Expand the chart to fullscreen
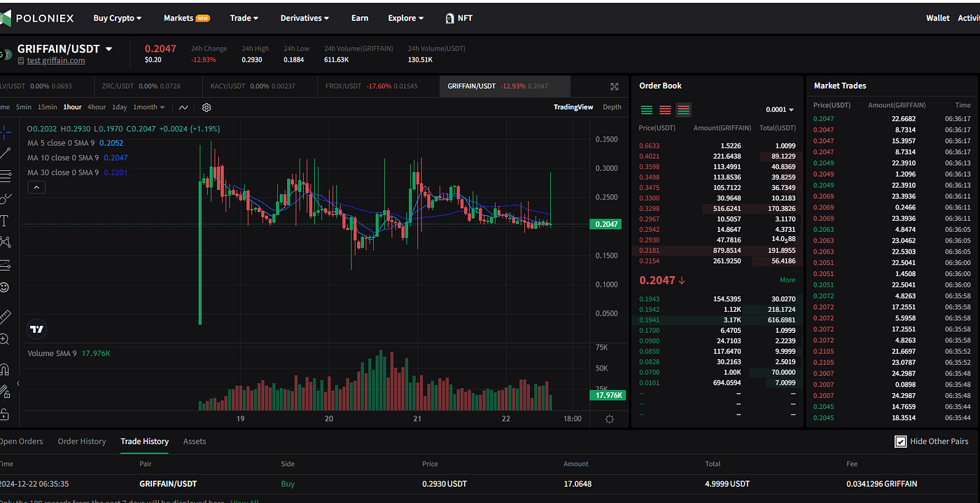The height and width of the screenshot is (503, 980). [615, 86]
